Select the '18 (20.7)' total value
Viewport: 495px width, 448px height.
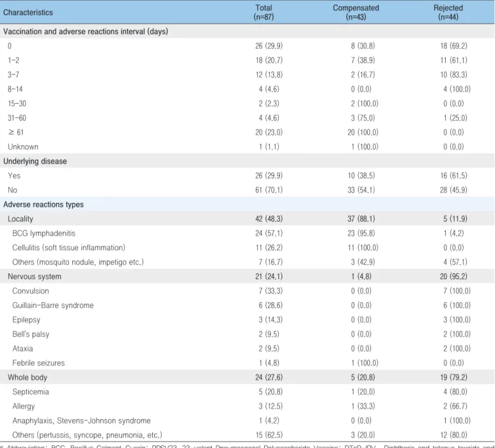click(269, 60)
